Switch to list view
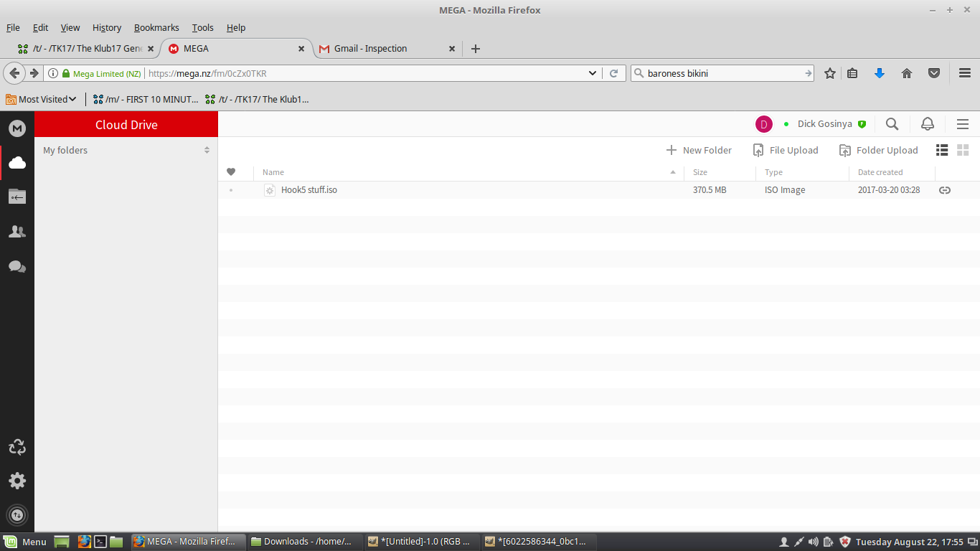This screenshot has height=551, width=980. pyautogui.click(x=942, y=150)
